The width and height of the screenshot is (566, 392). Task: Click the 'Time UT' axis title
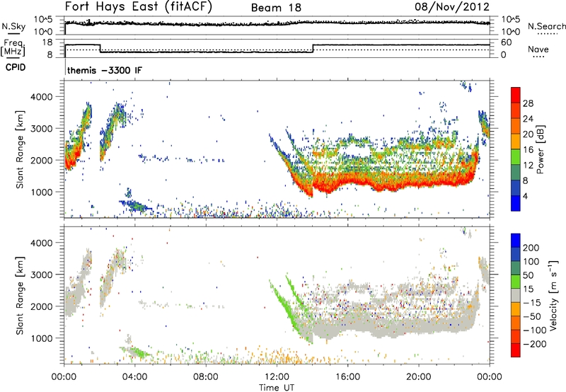(x=277, y=387)
